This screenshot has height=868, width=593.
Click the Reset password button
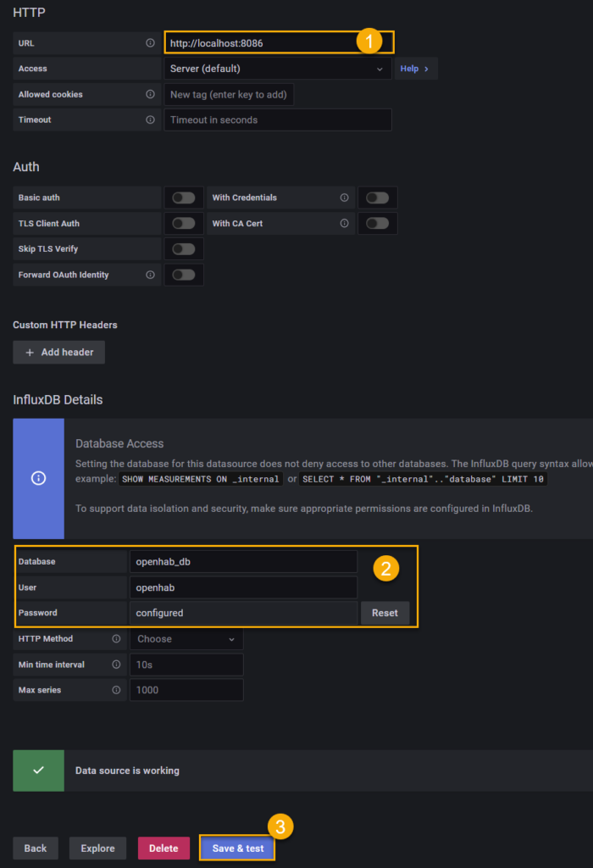385,613
